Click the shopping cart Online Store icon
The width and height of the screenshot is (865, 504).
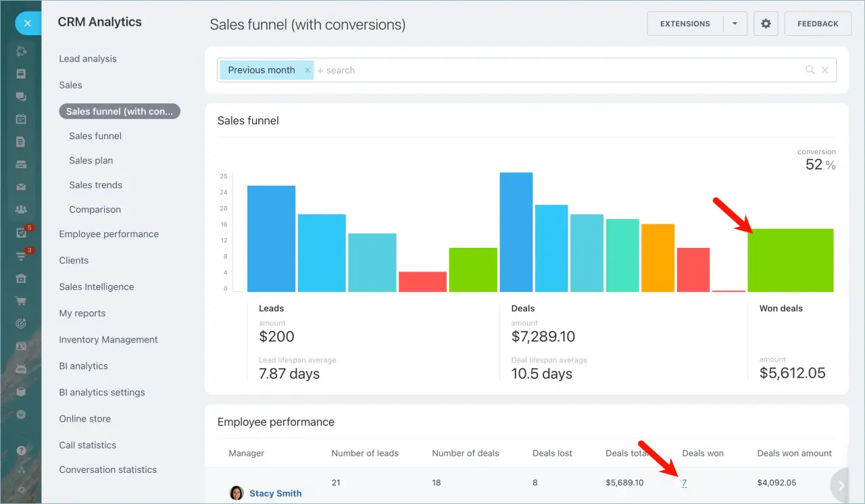21,301
